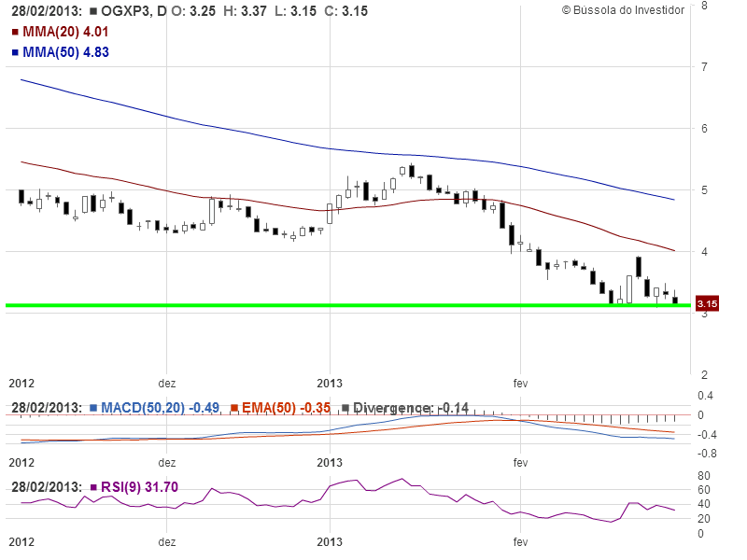Click the 'fev' label under MACD panel
The height and width of the screenshot is (560, 747).
coord(520,462)
